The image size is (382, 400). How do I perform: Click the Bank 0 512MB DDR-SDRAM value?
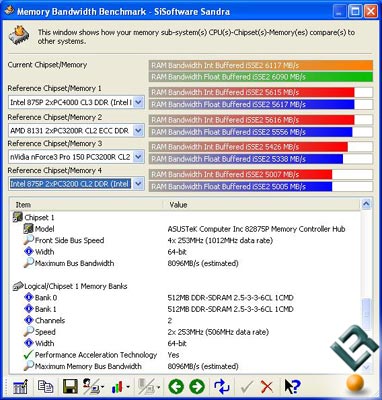pos(230,298)
